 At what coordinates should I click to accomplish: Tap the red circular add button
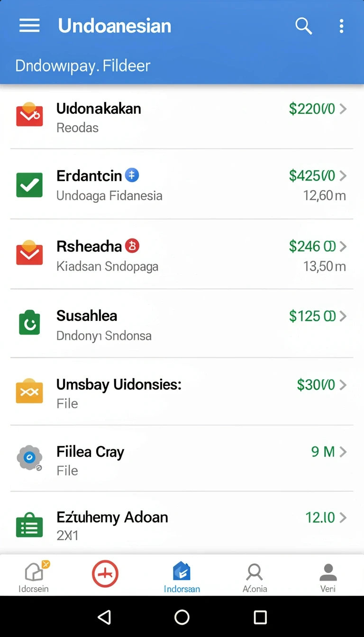tap(105, 573)
